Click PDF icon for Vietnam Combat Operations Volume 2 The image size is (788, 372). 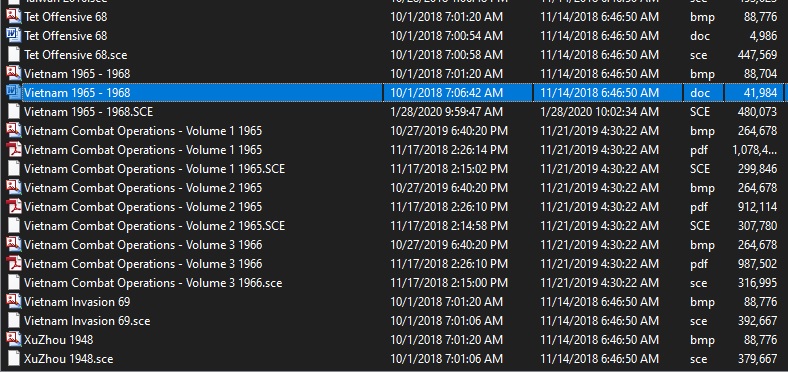point(14,207)
